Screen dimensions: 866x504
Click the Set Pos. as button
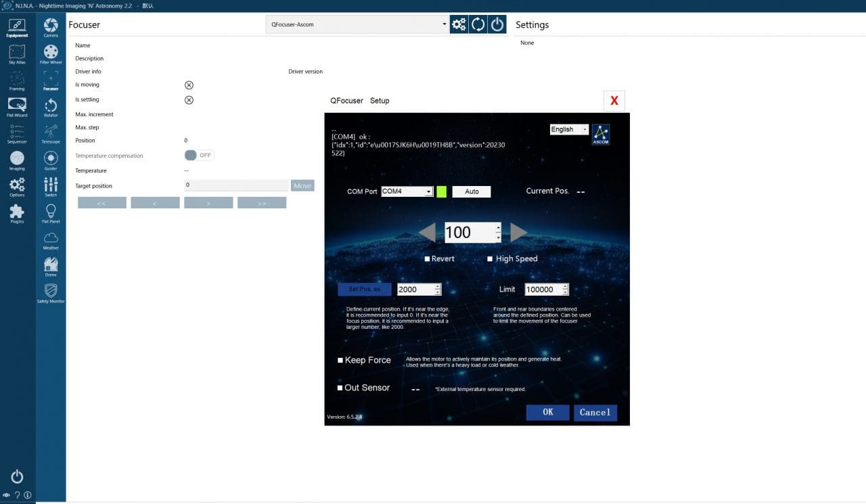pyautogui.click(x=365, y=290)
